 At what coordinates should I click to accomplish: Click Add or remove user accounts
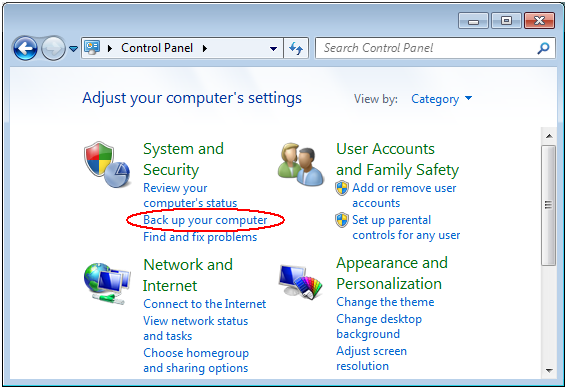point(404,195)
